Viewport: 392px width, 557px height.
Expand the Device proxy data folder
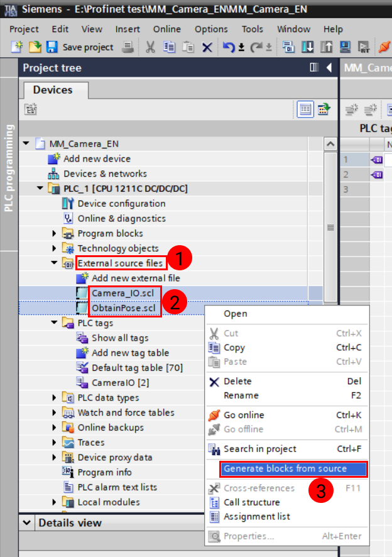pos(54,457)
